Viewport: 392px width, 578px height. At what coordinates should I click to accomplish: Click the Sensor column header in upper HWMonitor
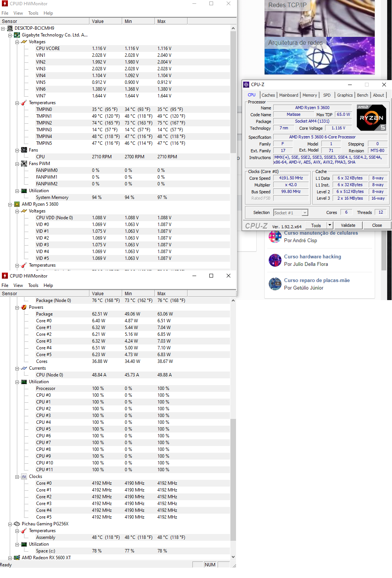pos(45,21)
